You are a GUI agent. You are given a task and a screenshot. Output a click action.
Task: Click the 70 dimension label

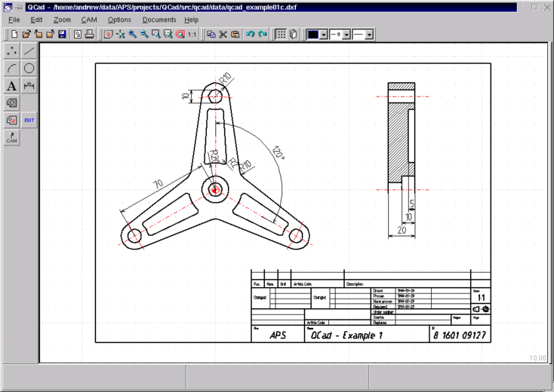(158, 184)
